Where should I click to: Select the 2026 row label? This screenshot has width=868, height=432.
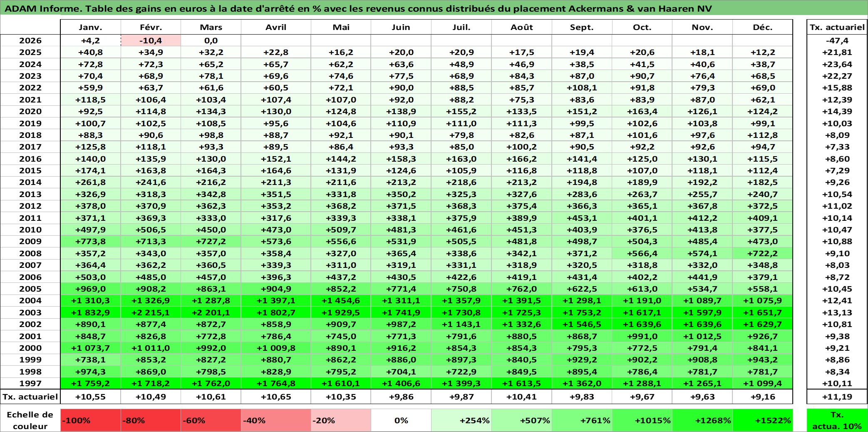tap(30, 40)
